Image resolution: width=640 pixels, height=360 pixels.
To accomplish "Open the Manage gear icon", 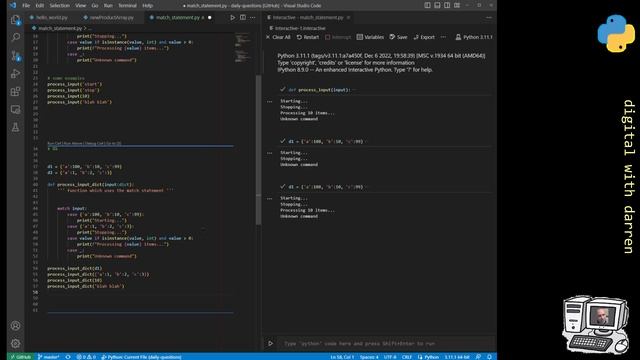I will 16,344.
